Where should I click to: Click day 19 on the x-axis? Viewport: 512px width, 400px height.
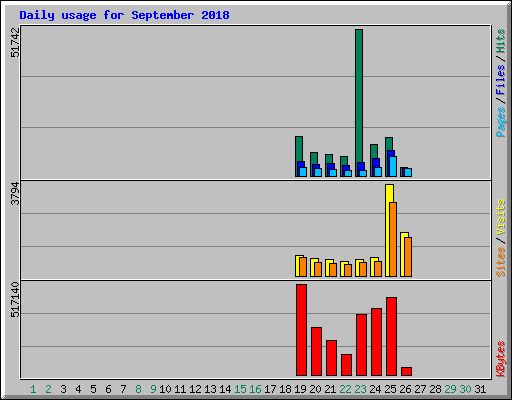(300, 389)
